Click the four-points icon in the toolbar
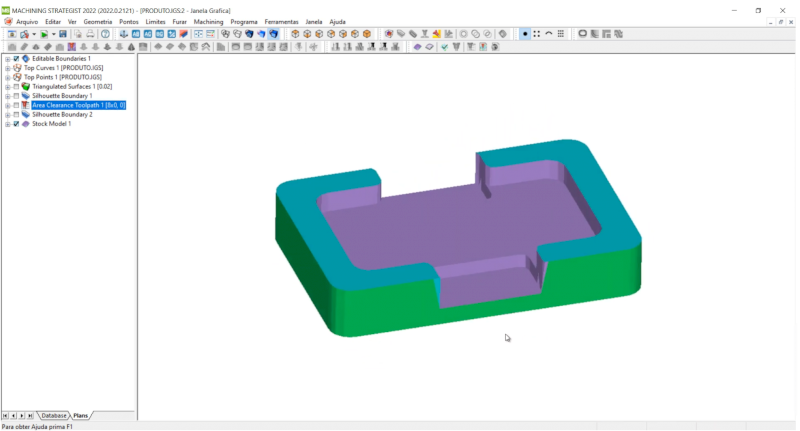 537,34
